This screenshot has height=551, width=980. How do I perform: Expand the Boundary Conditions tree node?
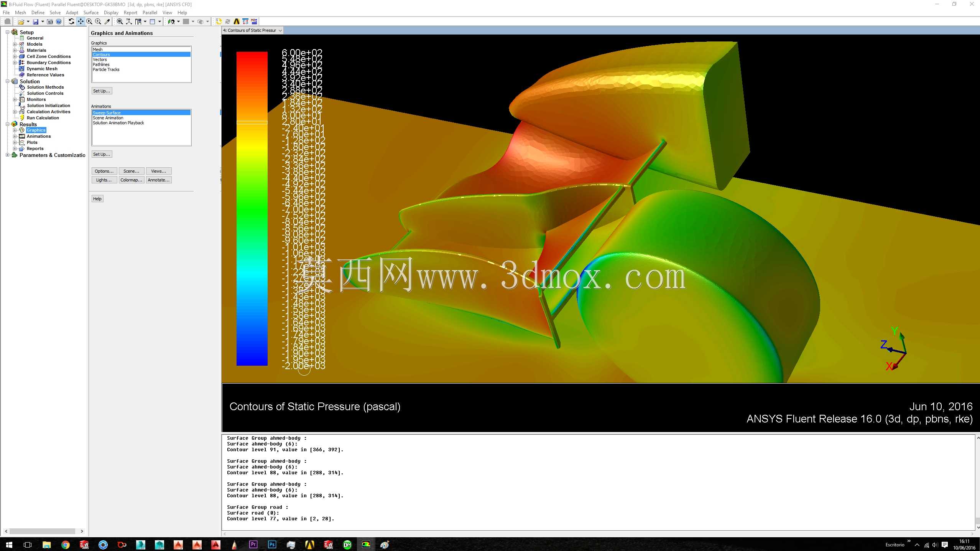pyautogui.click(x=15, y=63)
